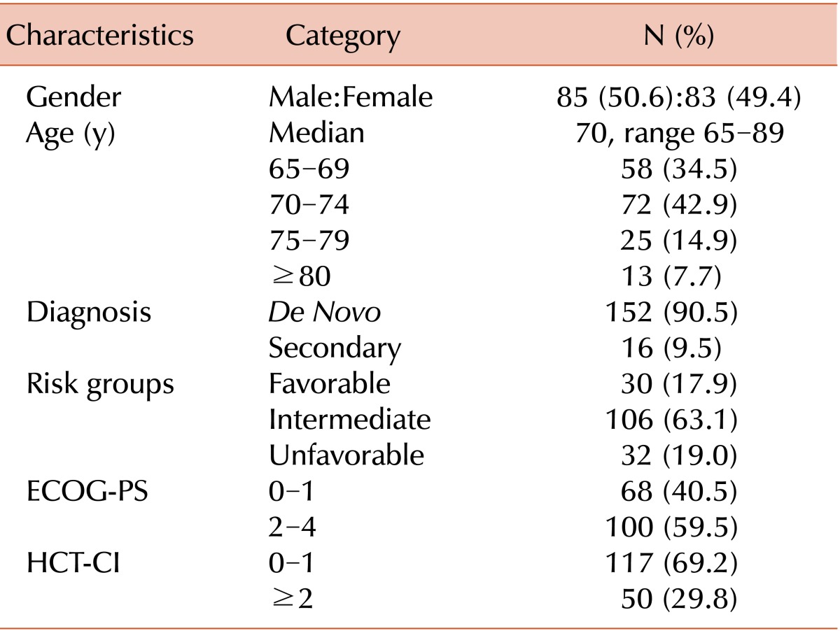
Task: Click the 70–74 age category
Action: (309, 205)
